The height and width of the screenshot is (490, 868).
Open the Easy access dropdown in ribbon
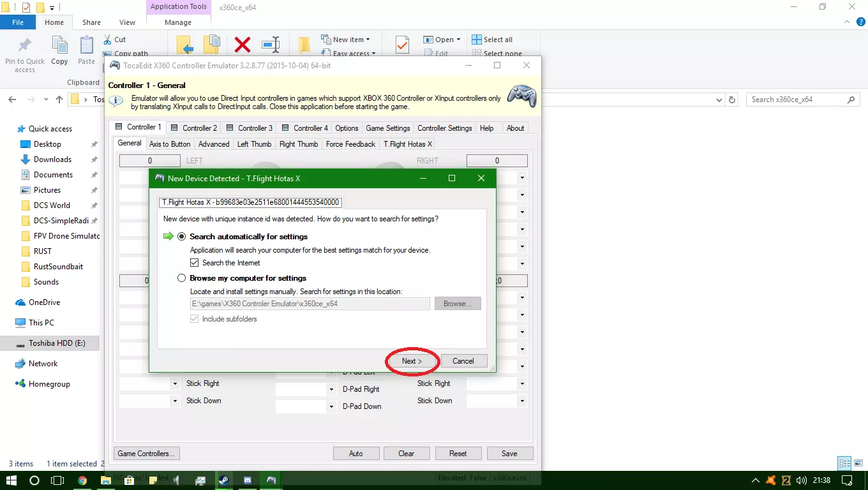coord(348,54)
